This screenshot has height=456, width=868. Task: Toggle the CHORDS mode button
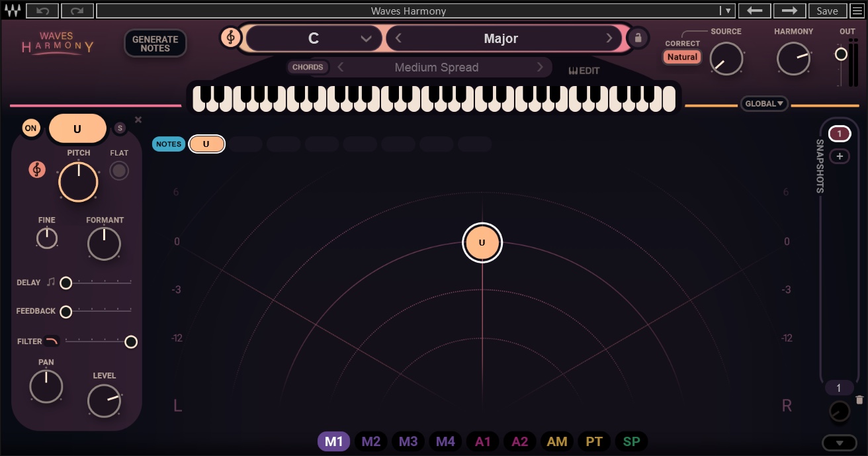308,67
